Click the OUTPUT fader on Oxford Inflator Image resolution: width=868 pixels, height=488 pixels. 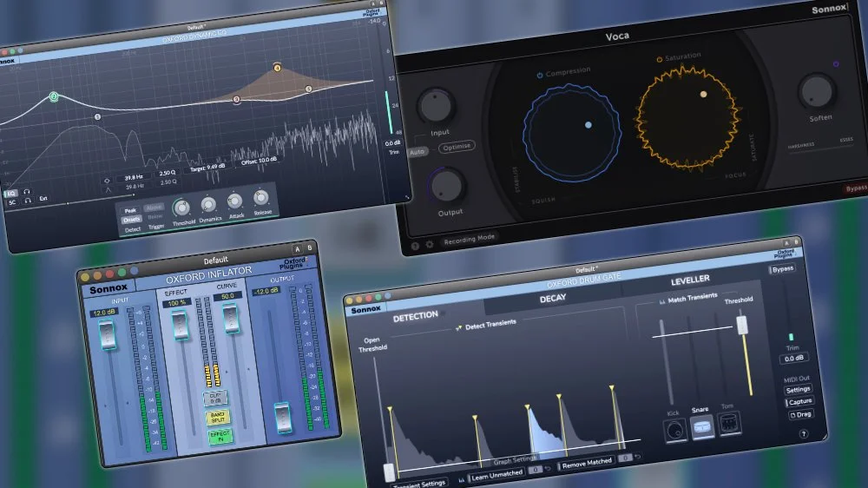tap(283, 417)
